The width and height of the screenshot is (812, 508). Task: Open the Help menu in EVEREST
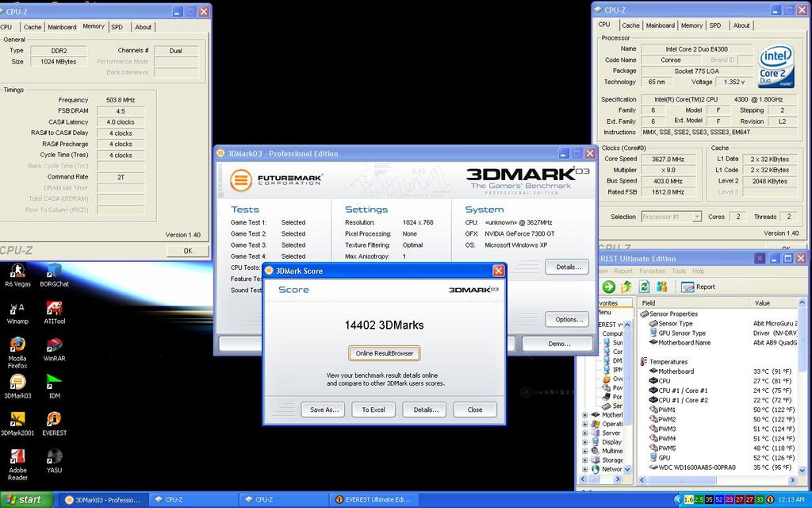(x=698, y=271)
